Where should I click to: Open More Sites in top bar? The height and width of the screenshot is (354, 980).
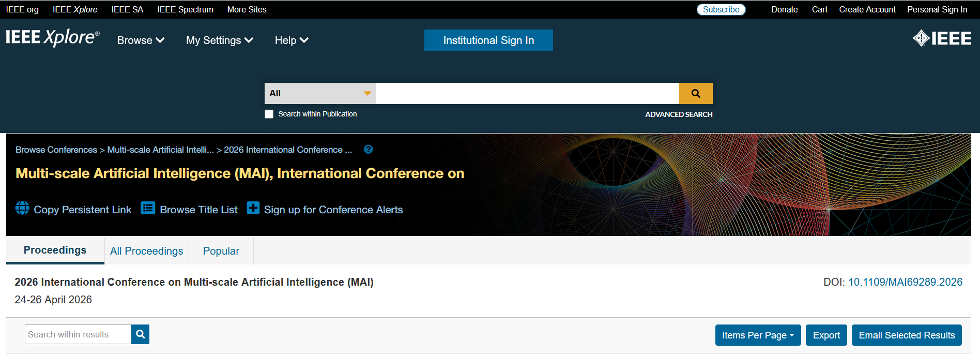247,9
